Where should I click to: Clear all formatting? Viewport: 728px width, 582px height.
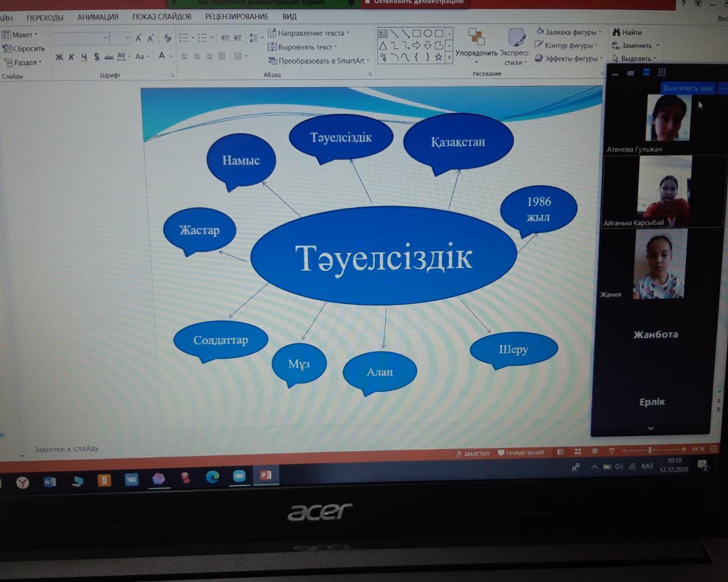[x=167, y=38]
